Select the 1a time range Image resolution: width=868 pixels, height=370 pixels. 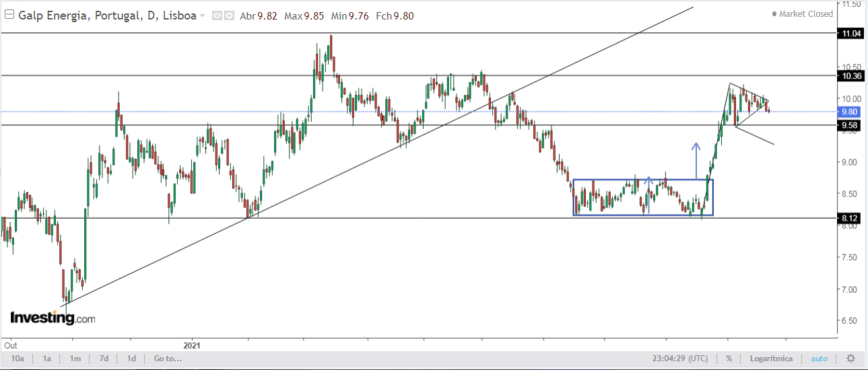pyautogui.click(x=46, y=359)
